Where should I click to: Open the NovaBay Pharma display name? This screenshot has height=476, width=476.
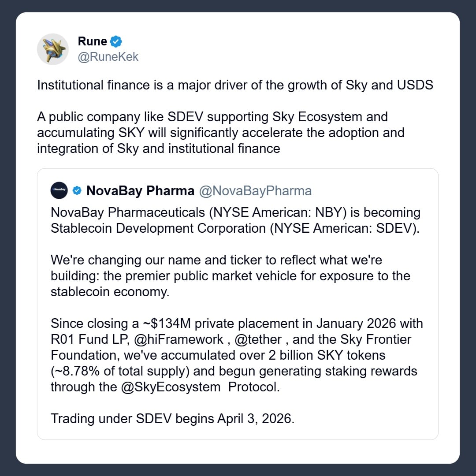click(x=140, y=191)
